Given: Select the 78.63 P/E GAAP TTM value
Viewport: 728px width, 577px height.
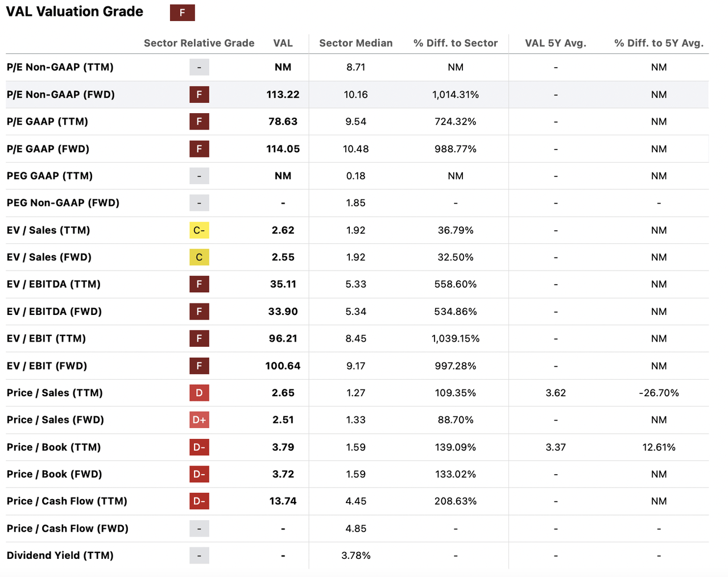Looking at the screenshot, I should coord(283,122).
